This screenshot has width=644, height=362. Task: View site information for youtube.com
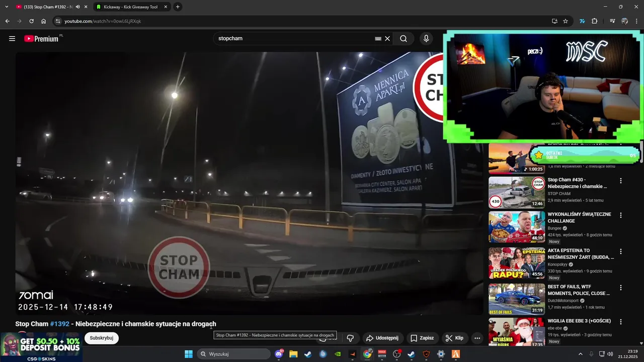point(58,21)
